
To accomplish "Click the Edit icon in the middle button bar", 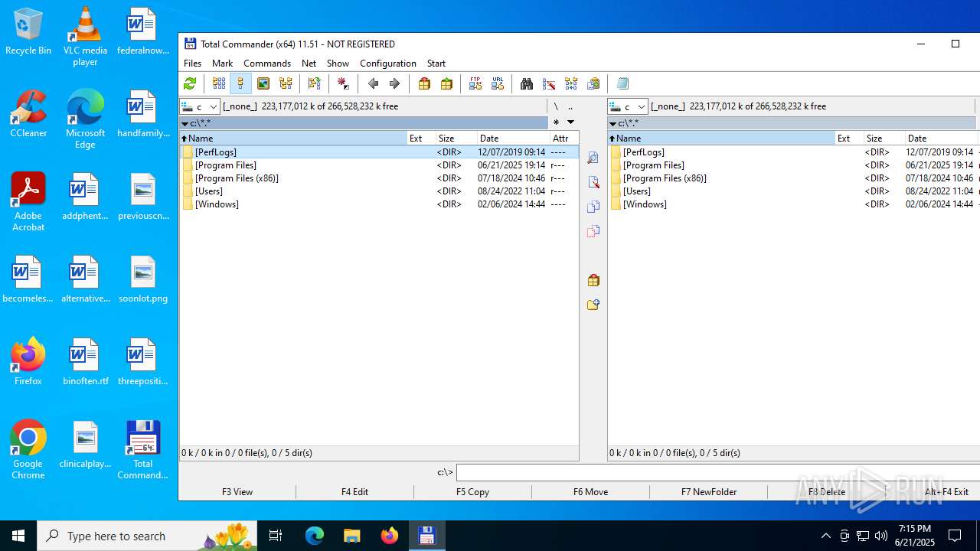I will point(593,182).
